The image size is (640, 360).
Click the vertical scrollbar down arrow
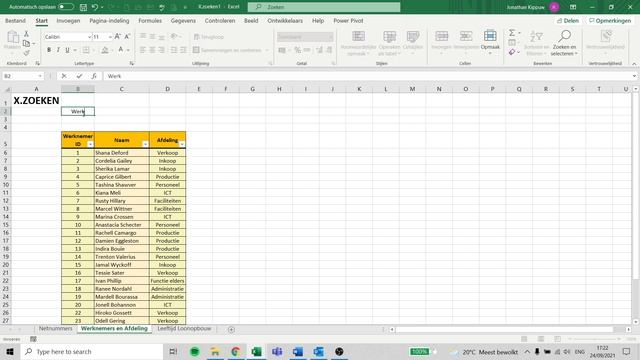(x=636, y=322)
